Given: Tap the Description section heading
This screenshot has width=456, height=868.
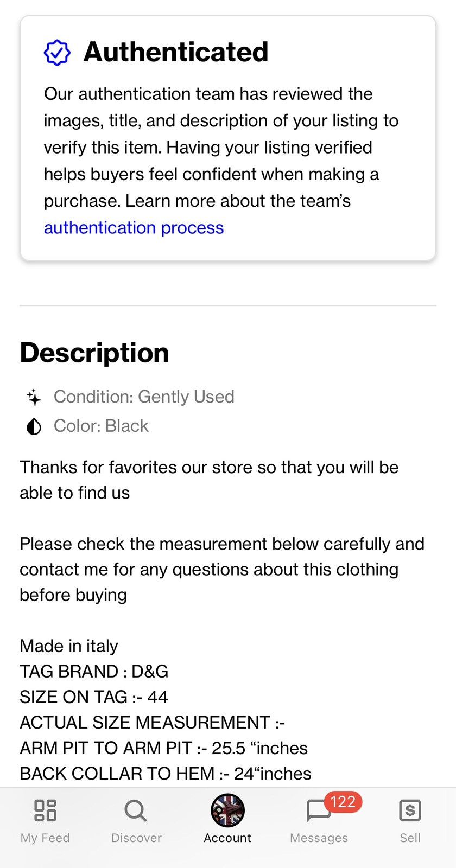Looking at the screenshot, I should point(94,353).
